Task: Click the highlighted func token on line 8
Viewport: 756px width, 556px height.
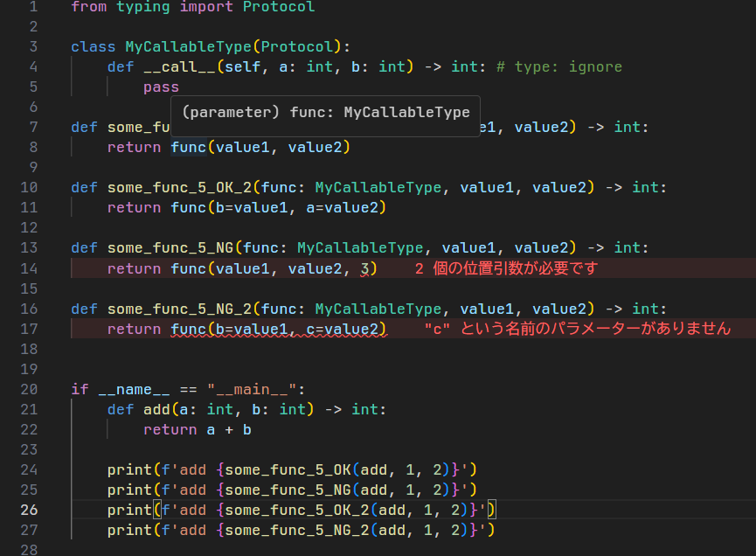Action: [x=188, y=147]
